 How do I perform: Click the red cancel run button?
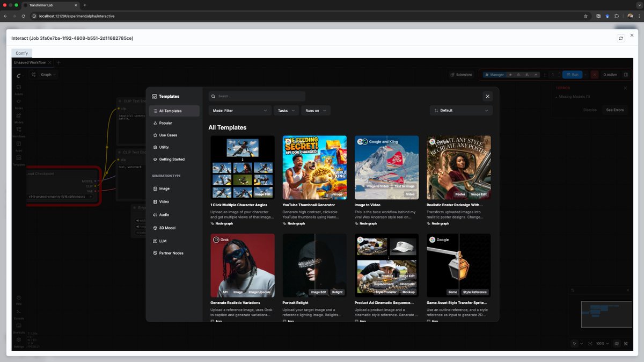(x=595, y=75)
